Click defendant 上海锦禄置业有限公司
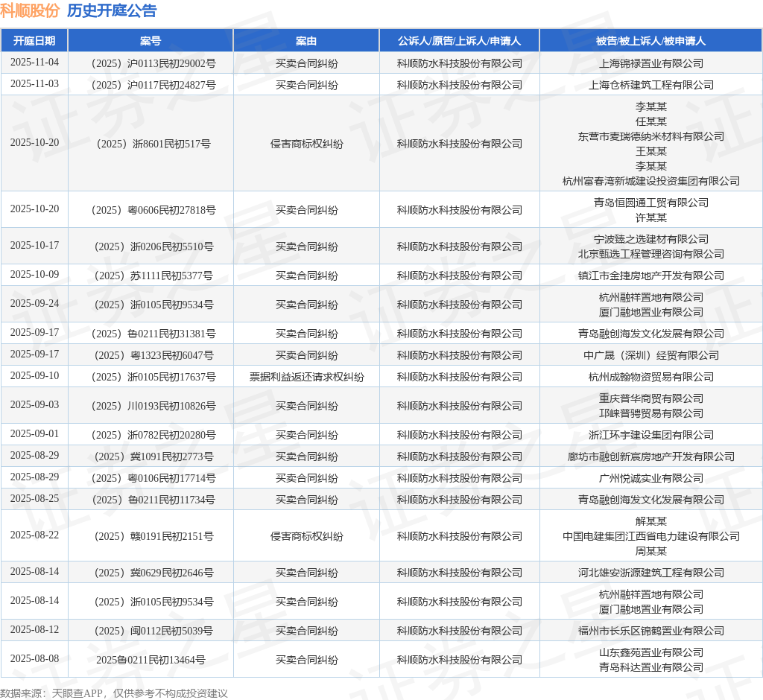 tap(651, 63)
